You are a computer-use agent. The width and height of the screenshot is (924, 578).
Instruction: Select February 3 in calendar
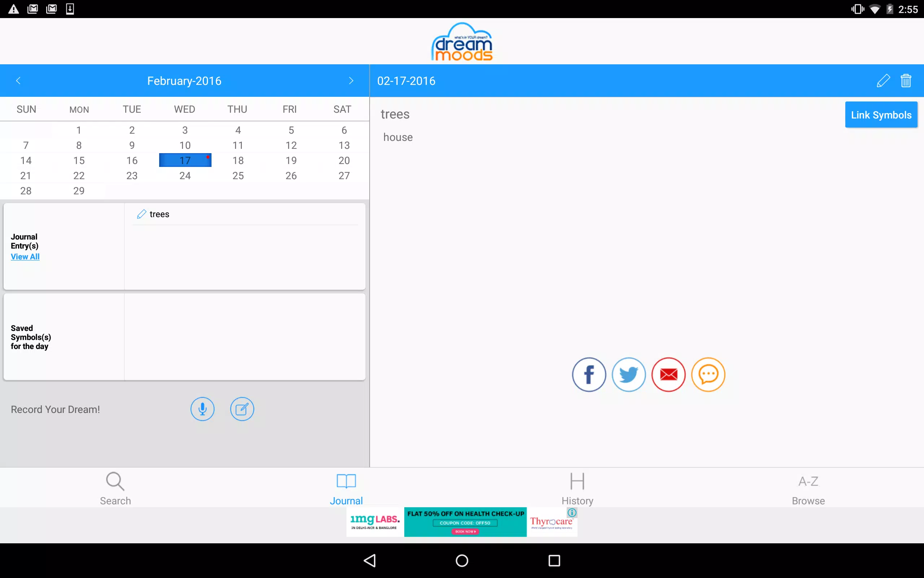coord(185,130)
